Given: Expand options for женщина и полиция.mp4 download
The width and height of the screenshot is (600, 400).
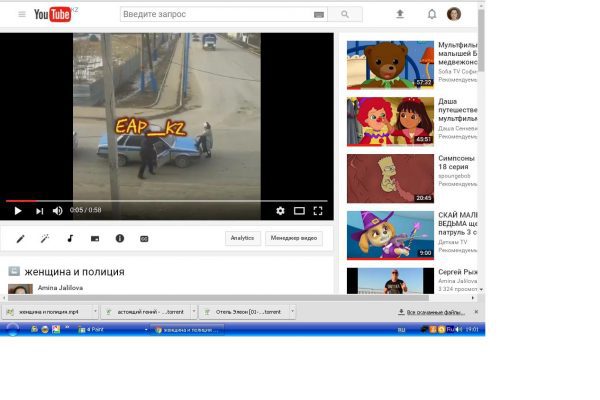Looking at the screenshot, I should tap(92, 312).
